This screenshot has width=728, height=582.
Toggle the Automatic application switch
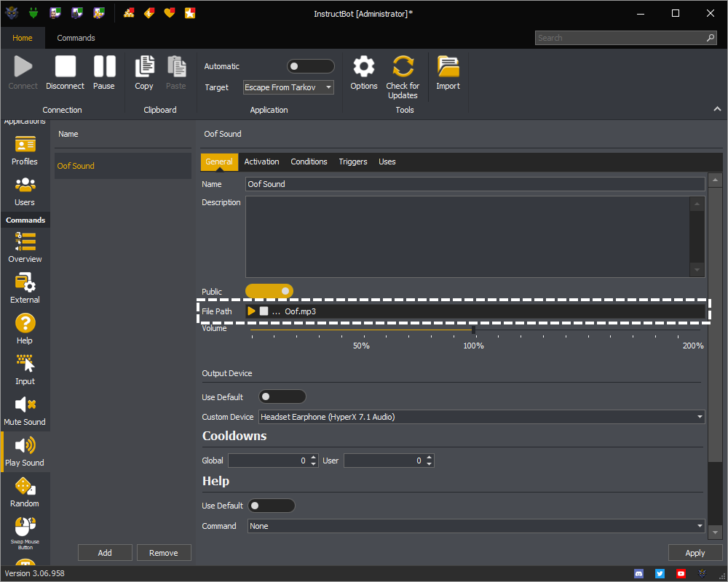(311, 66)
